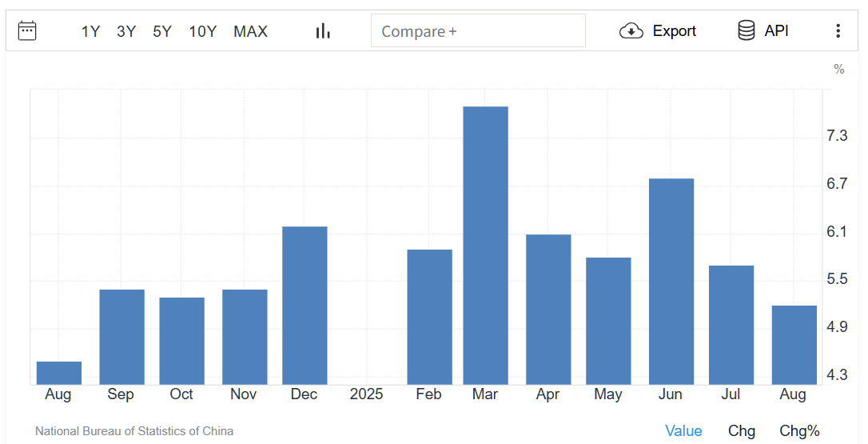
Task: Select the 5Y time range
Action: [162, 31]
